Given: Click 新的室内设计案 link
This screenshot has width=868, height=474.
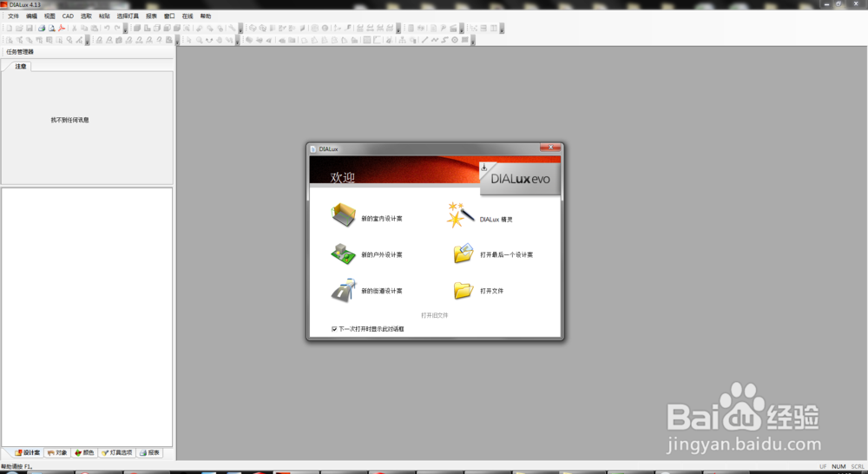Looking at the screenshot, I should click(x=382, y=219).
